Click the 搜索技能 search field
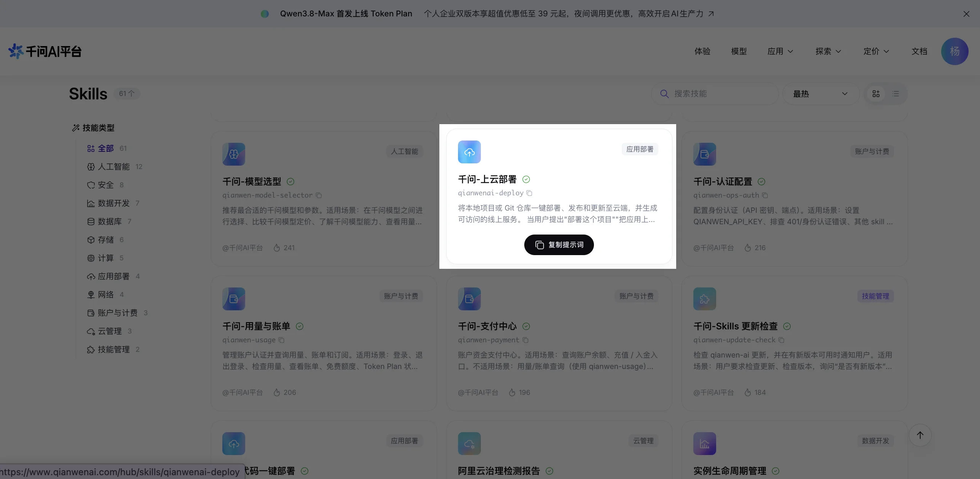The image size is (980, 479). tap(715, 94)
